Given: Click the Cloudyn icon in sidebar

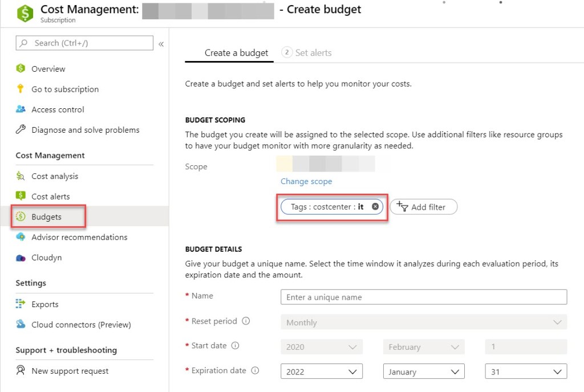Looking at the screenshot, I should pos(21,258).
